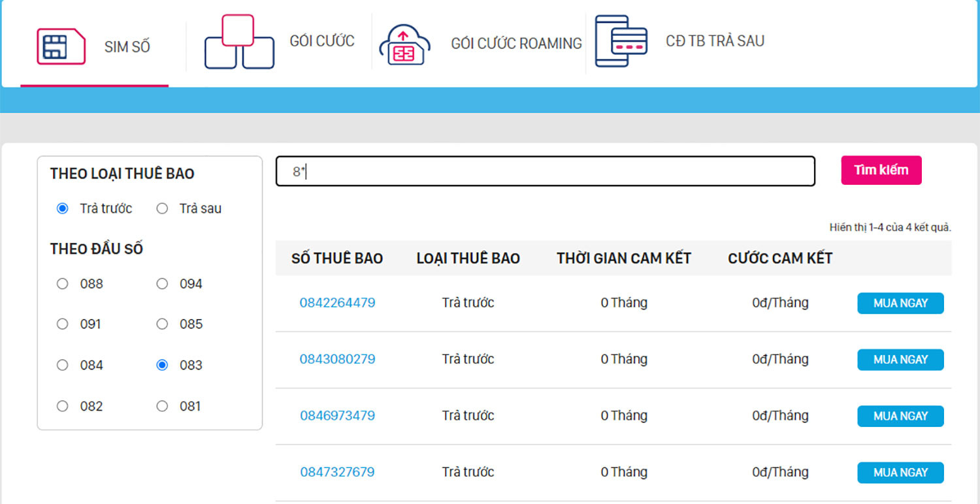This screenshot has width=980, height=504.
Task: Click the results count text Hiển thị 1-4
Action: pos(890,228)
